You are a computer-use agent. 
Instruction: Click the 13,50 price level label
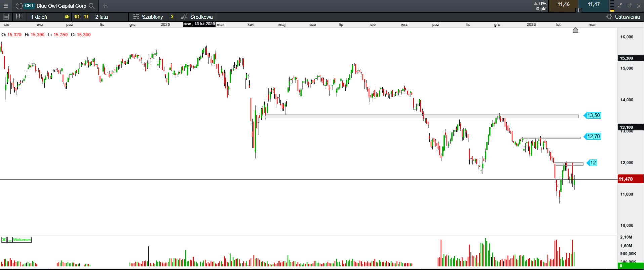point(593,115)
